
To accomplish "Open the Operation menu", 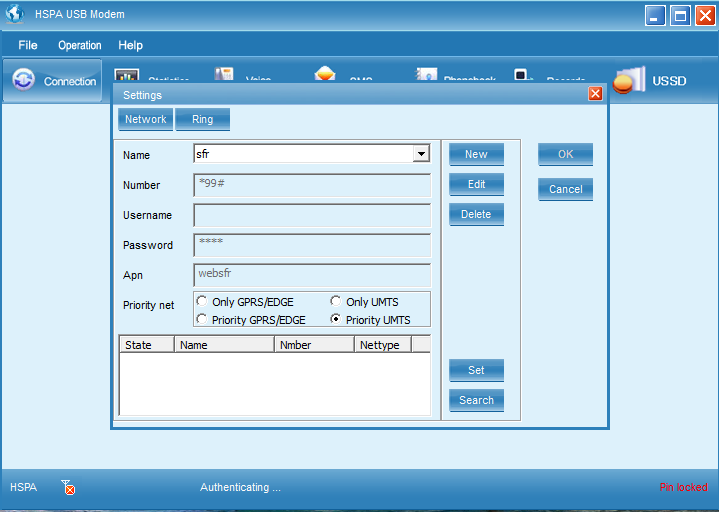I will 79,45.
